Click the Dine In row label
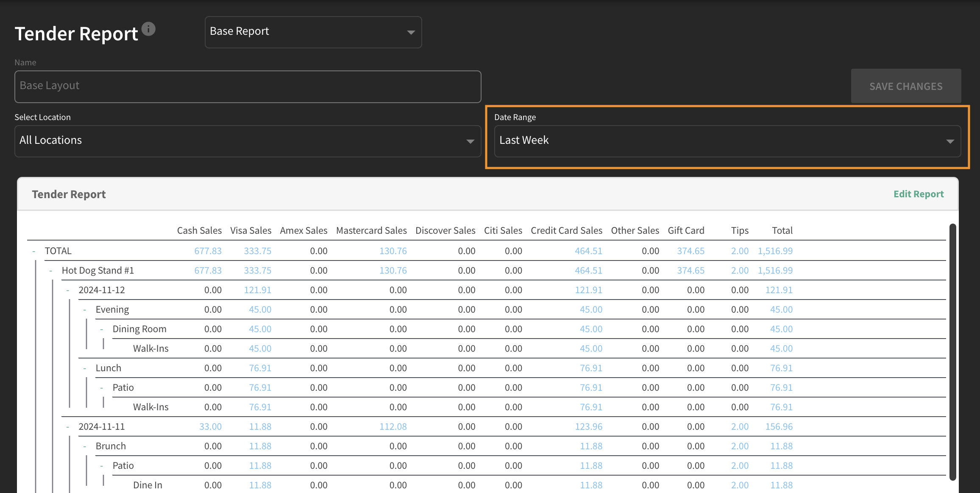Image resolution: width=980 pixels, height=493 pixels. coord(148,485)
